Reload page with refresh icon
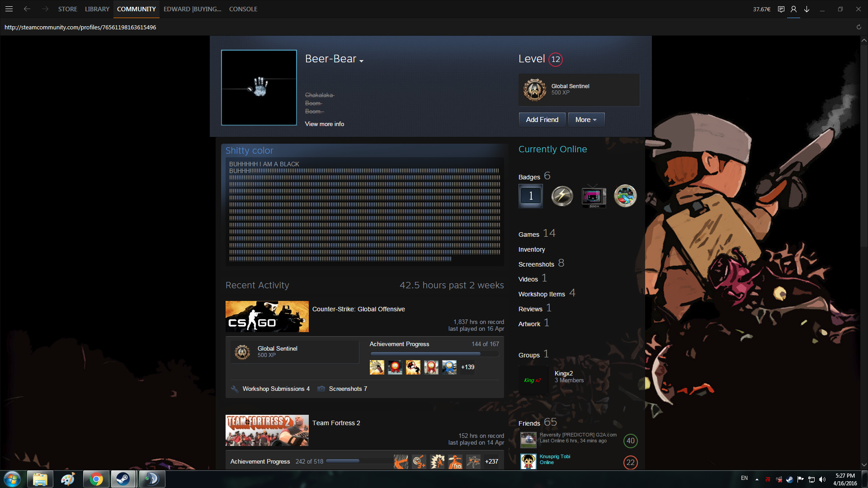This screenshot has width=868, height=488. tap(859, 27)
